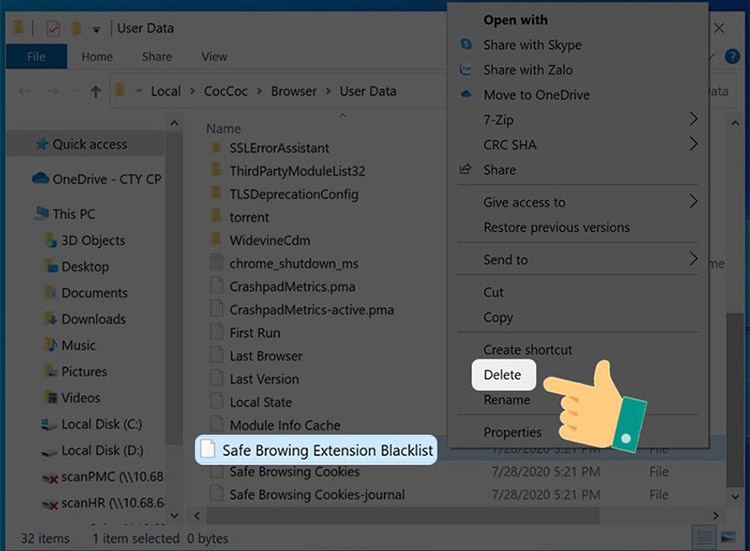Expand the Give access to submenu arrow
The image size is (750, 551).
[x=693, y=201]
